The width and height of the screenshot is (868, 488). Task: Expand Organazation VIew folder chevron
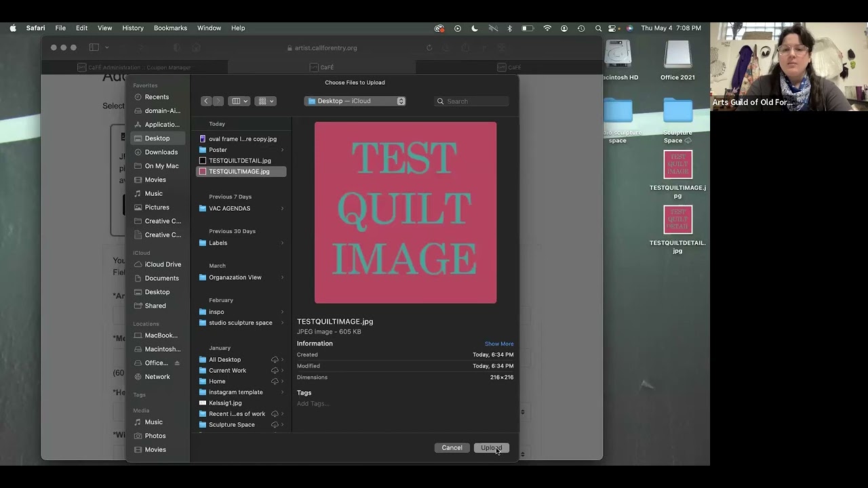282,277
